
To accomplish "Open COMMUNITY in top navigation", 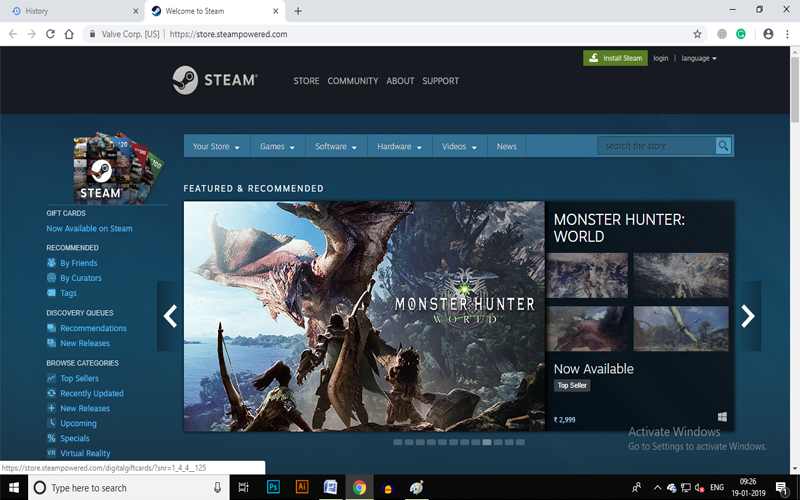I will click(353, 81).
